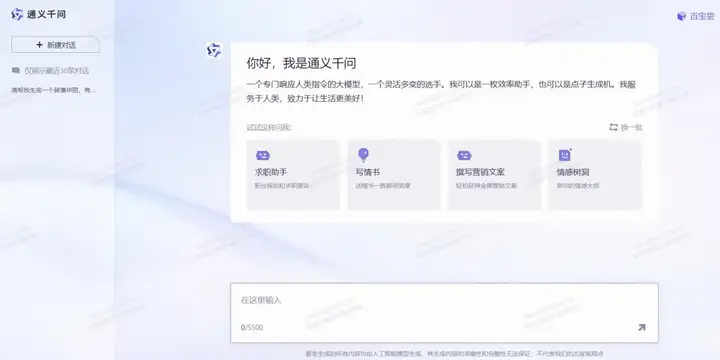720x360 pixels.
Task: Click the robot icon on 撰写营销文案 card
Action: pos(464,156)
